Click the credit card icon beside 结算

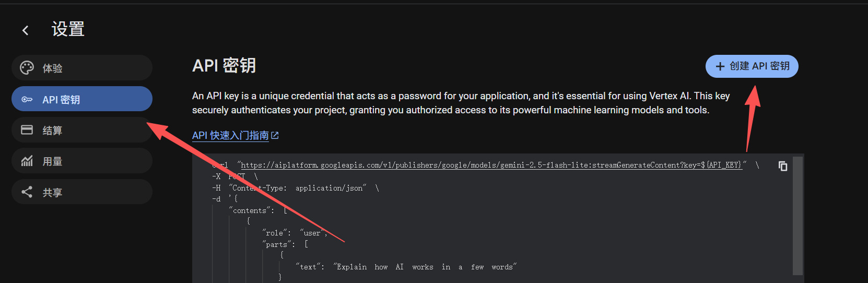(x=27, y=130)
